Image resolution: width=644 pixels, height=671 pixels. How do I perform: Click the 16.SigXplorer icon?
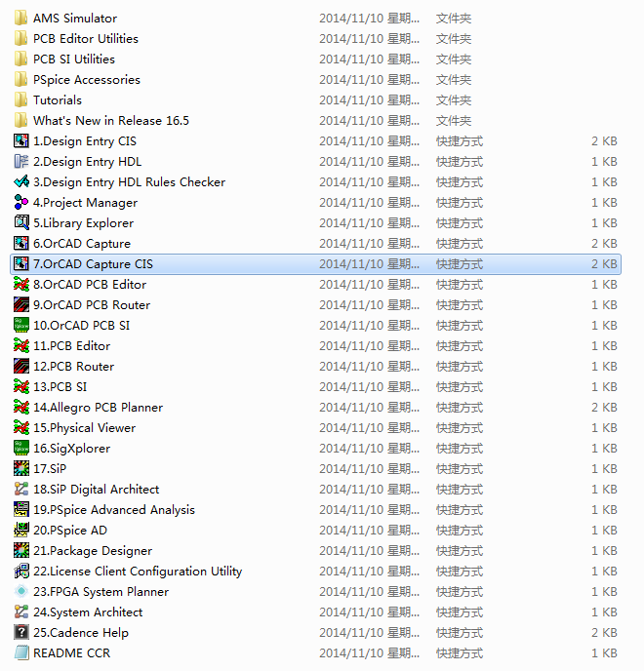21,448
